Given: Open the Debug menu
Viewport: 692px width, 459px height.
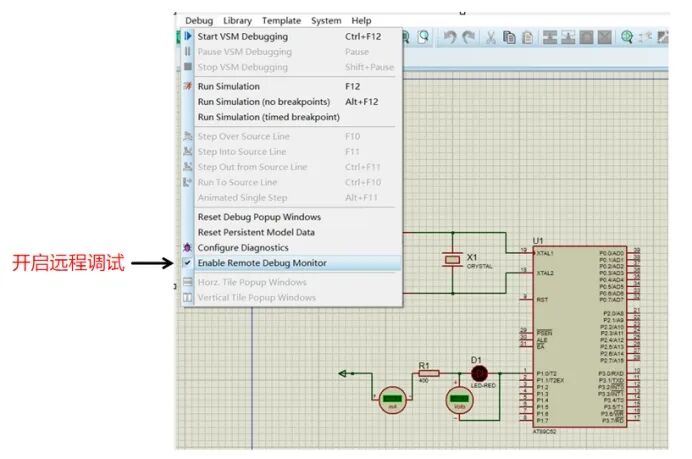Looking at the screenshot, I should (199, 21).
